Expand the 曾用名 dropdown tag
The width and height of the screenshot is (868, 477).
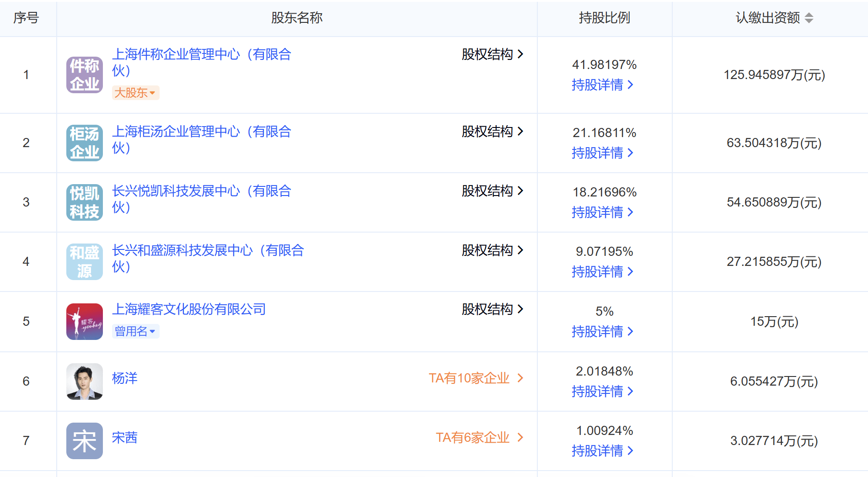pyautogui.click(x=135, y=331)
